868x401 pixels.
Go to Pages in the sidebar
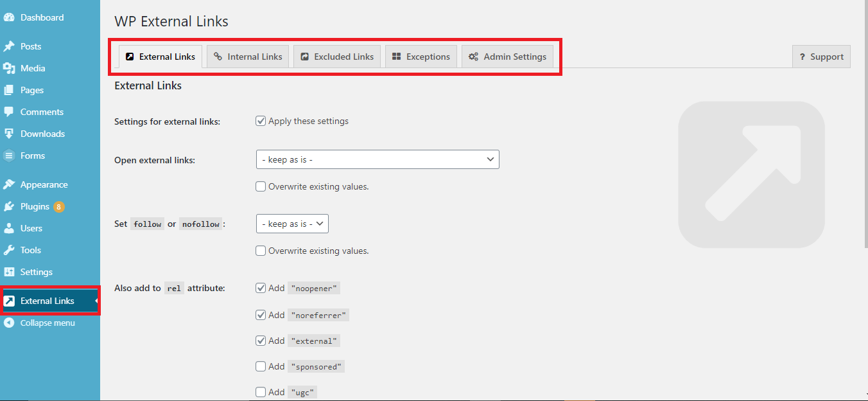(x=50, y=90)
